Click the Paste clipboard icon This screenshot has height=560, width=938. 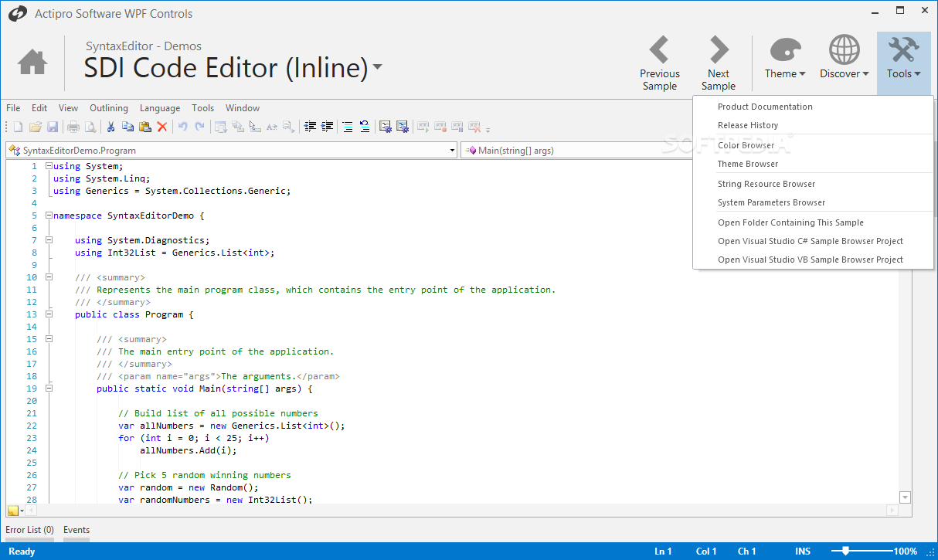coord(145,127)
